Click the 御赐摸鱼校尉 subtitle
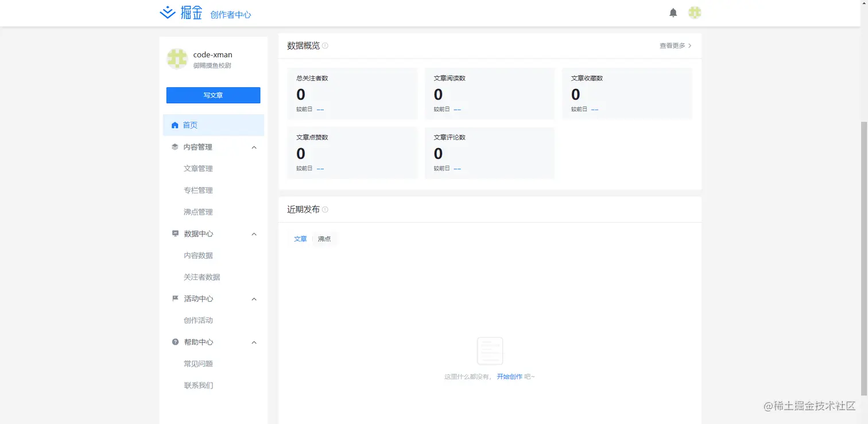 click(212, 65)
